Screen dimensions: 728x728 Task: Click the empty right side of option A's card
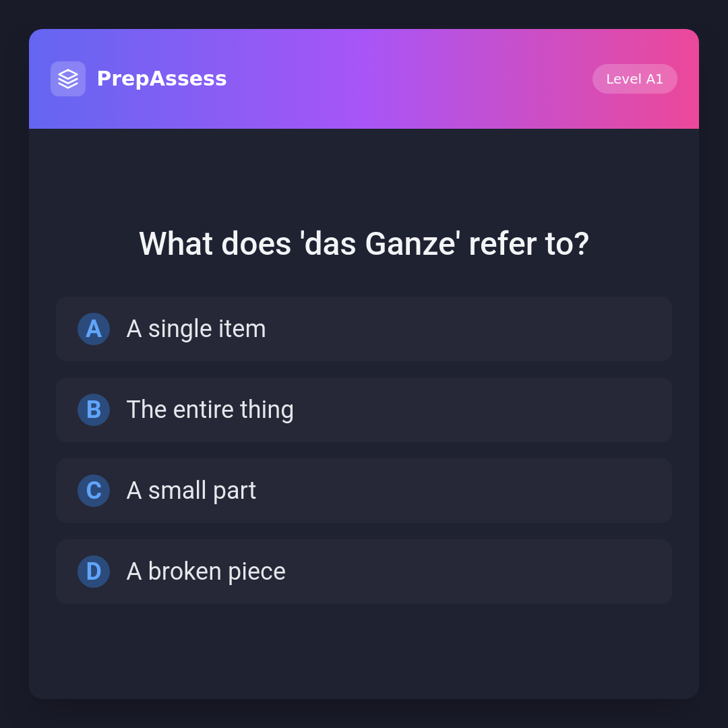[x=539, y=329]
